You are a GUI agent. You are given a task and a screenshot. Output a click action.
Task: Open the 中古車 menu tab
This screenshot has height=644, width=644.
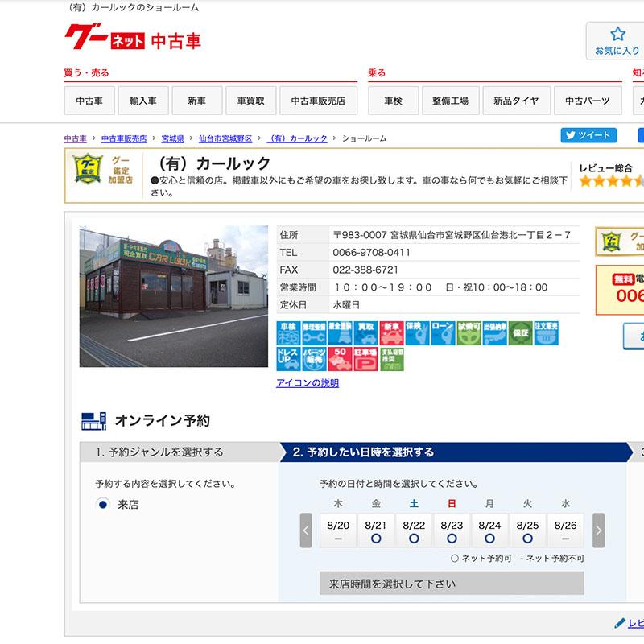coord(89,101)
